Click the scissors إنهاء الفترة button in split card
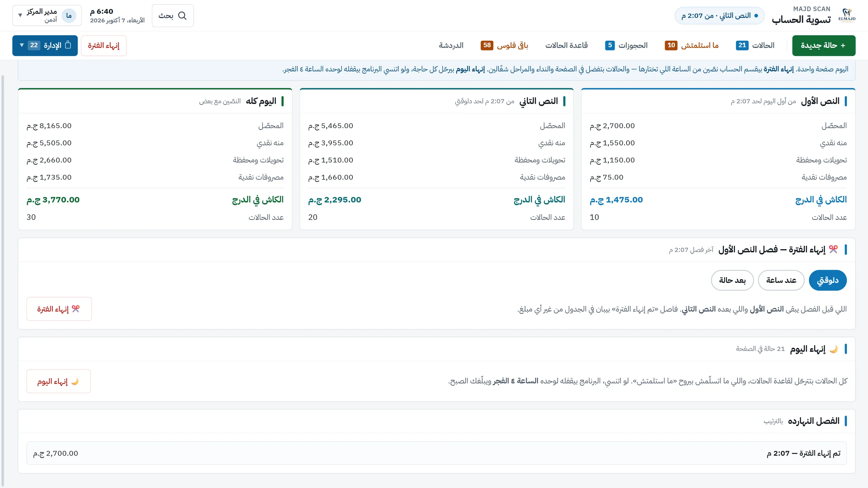868x488 pixels. pos(59,309)
